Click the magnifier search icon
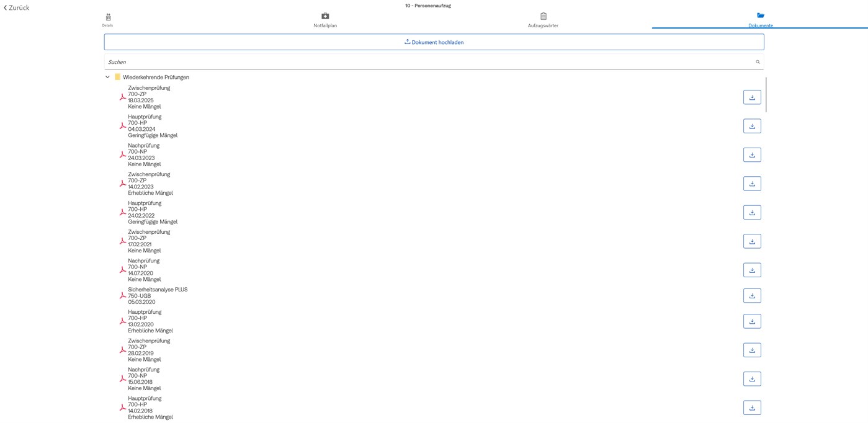This screenshot has width=868, height=423. point(758,62)
